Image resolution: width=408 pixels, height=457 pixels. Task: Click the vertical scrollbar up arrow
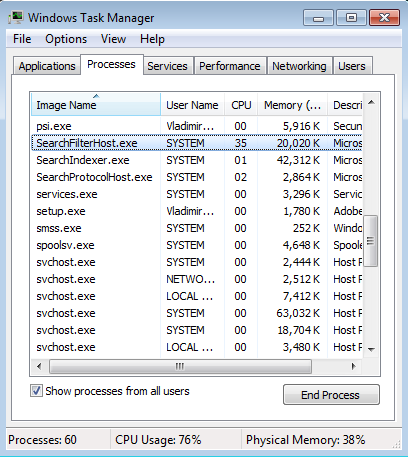pyautogui.click(x=371, y=102)
